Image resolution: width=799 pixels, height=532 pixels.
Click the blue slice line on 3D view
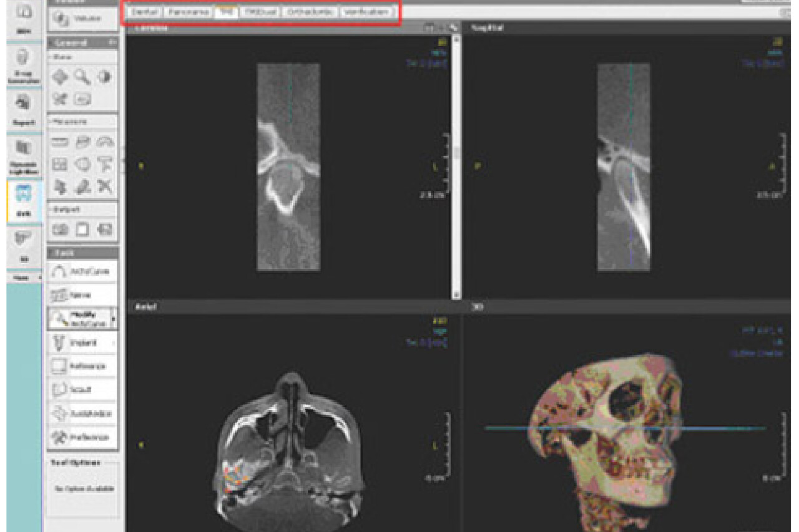[x=625, y=428]
